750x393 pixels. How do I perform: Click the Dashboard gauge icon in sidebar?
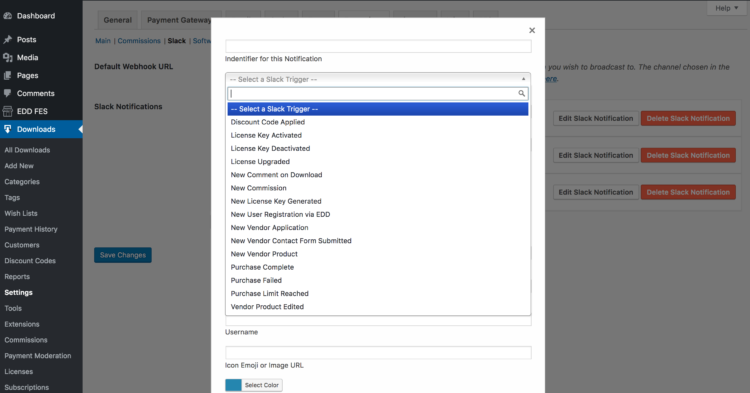click(x=7, y=16)
